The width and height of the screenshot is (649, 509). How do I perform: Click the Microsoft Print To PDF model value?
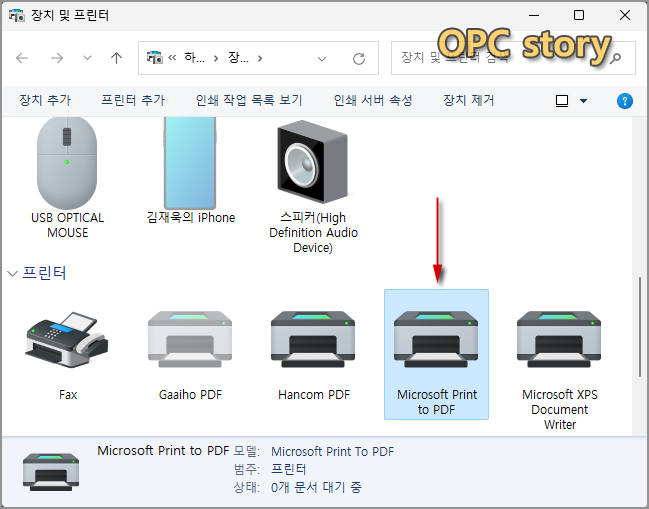[332, 451]
